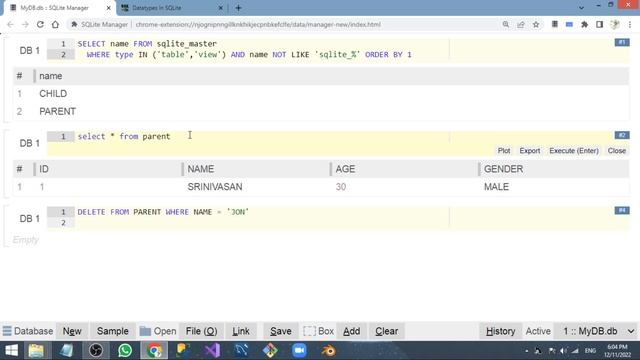Go back with the browser back arrow
This screenshot has width=640, height=360.
[x=10, y=24]
